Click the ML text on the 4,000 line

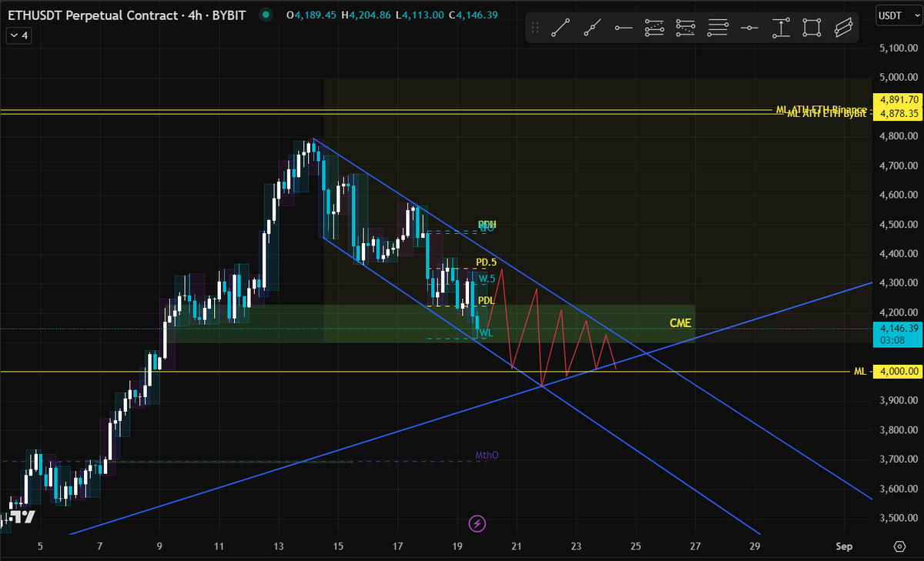click(860, 371)
